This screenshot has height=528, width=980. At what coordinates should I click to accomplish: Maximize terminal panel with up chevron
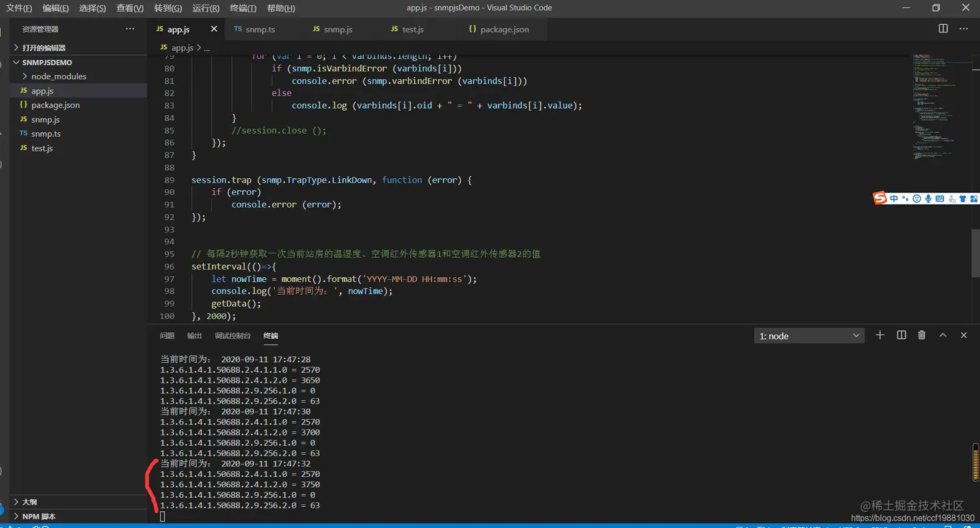(943, 335)
